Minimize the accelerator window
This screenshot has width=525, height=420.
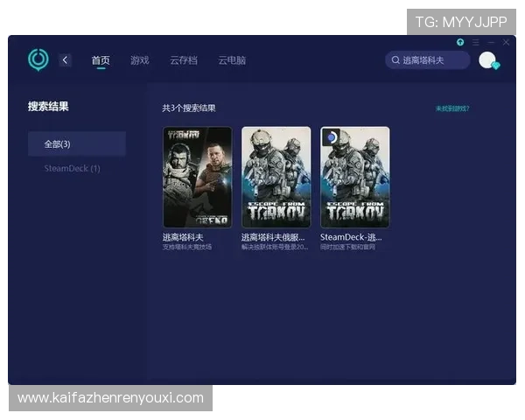click(491, 42)
